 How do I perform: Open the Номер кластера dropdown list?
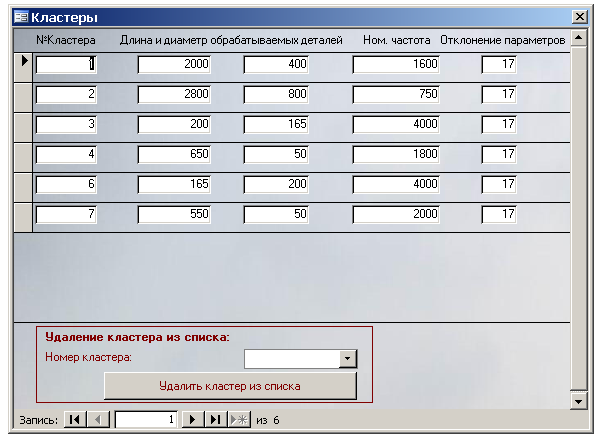coord(347,359)
